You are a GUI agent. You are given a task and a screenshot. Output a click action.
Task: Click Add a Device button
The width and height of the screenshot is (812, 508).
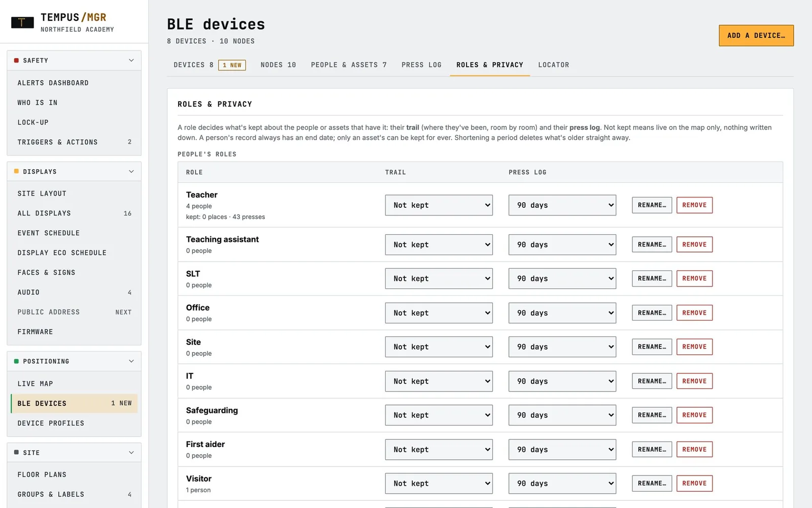[x=756, y=36]
